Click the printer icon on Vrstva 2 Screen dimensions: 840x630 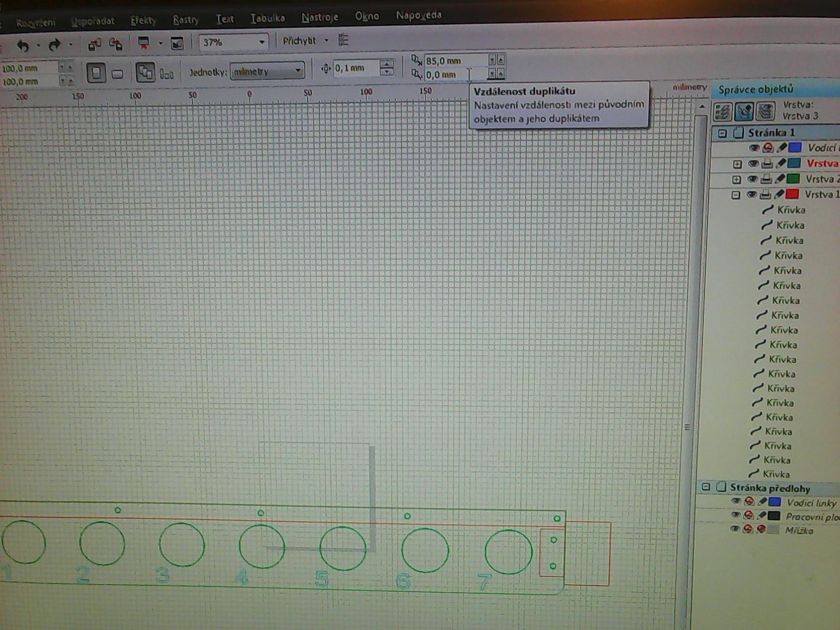click(766, 180)
